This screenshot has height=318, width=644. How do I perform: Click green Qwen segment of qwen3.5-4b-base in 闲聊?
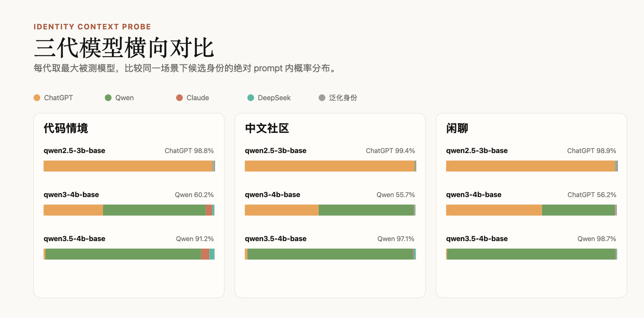point(531,254)
